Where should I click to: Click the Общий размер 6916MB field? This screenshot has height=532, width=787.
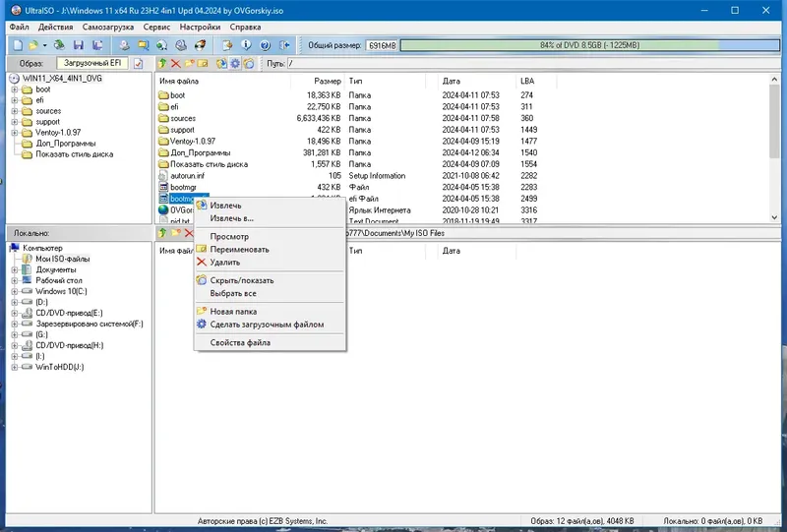[x=382, y=45]
